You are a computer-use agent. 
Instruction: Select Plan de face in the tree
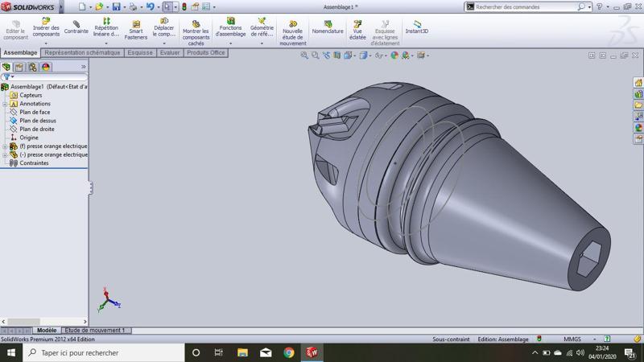point(35,113)
